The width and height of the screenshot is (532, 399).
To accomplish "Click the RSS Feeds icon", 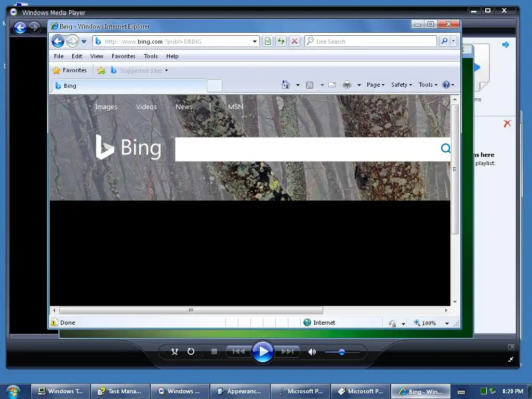I will [310, 85].
